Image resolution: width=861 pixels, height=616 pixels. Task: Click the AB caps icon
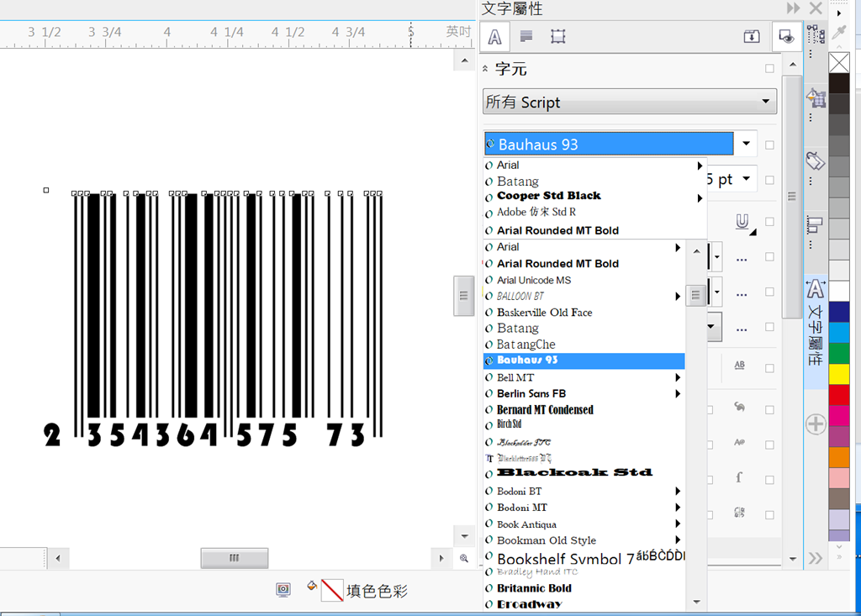pos(740,365)
